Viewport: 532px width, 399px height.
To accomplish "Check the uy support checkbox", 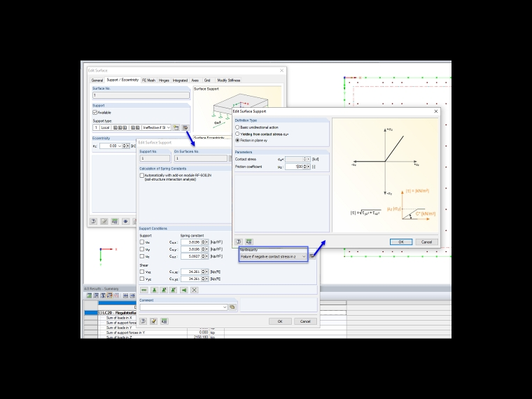I will [x=142, y=249].
